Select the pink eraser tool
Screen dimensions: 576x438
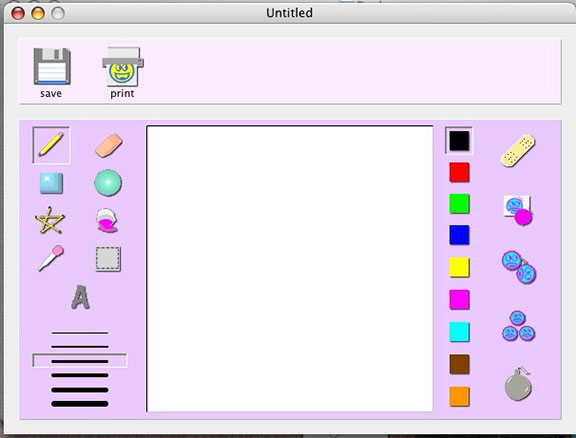tap(108, 146)
